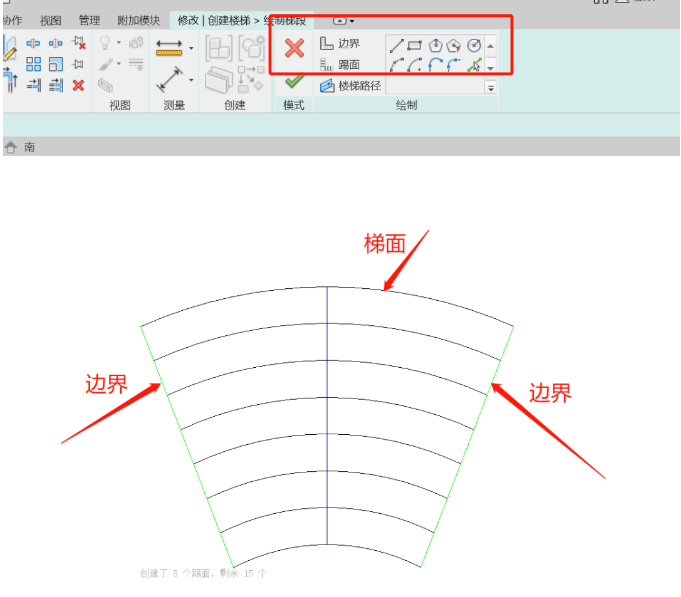Click the Pin tool icon
The height and width of the screenshot is (597, 681).
[79, 64]
